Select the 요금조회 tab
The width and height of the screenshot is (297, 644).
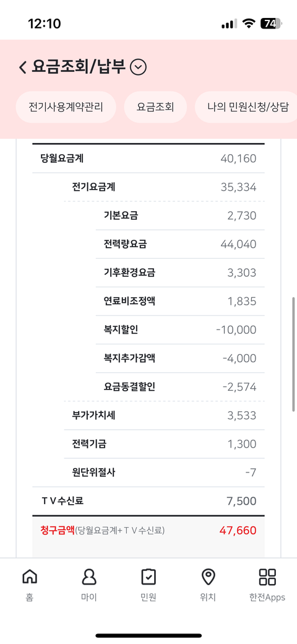point(155,107)
